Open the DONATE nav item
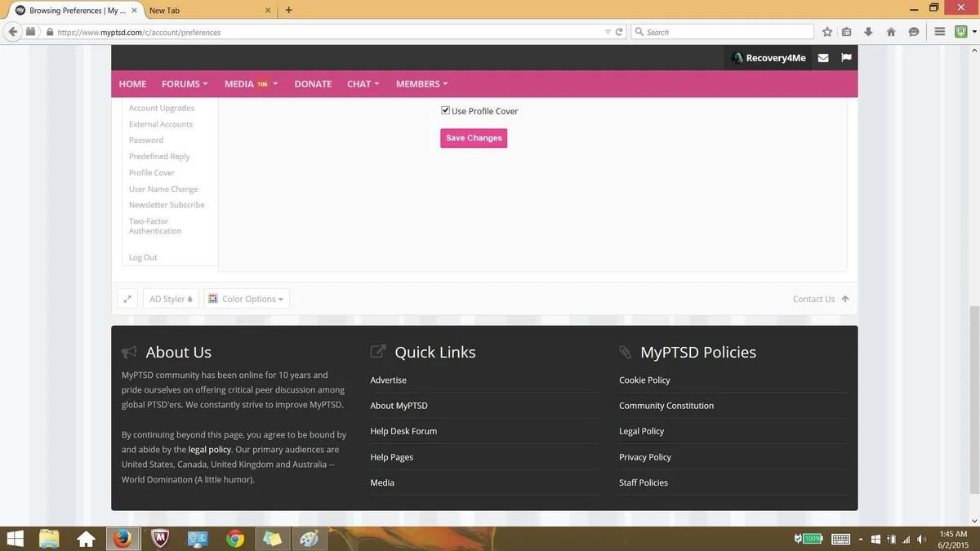Viewport: 980px width, 551px height. pos(313,84)
